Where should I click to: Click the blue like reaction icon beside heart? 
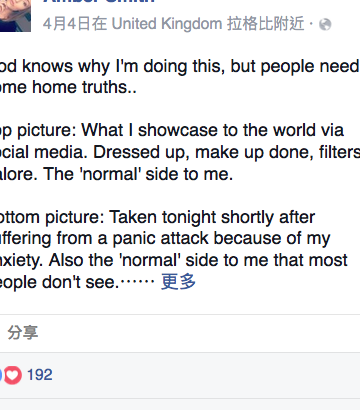tap(1, 375)
